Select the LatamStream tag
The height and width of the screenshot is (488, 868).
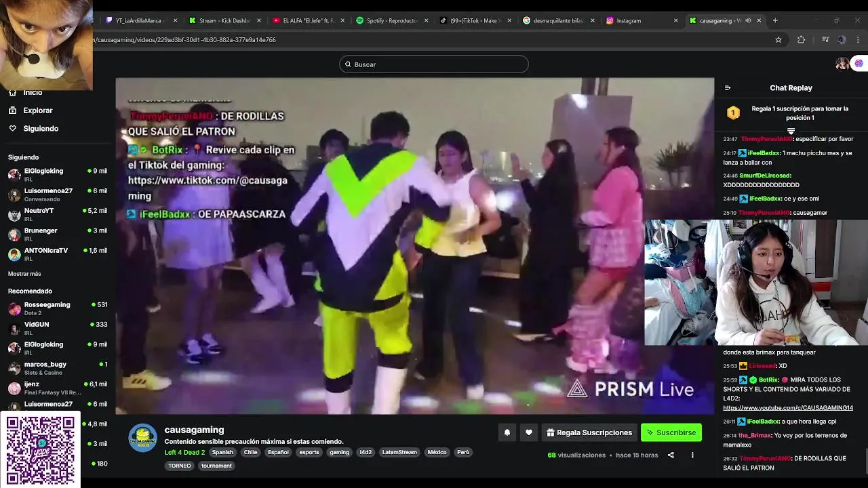[399, 452]
